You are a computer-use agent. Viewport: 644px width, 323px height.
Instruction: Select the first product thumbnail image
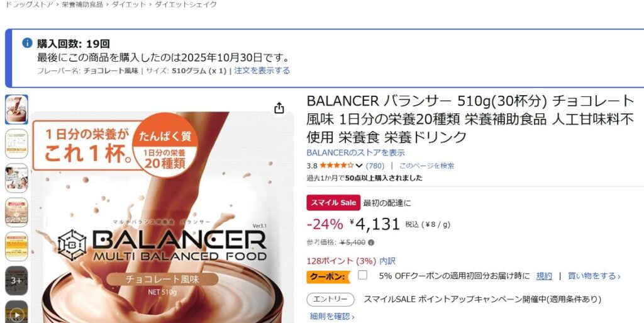click(x=16, y=110)
